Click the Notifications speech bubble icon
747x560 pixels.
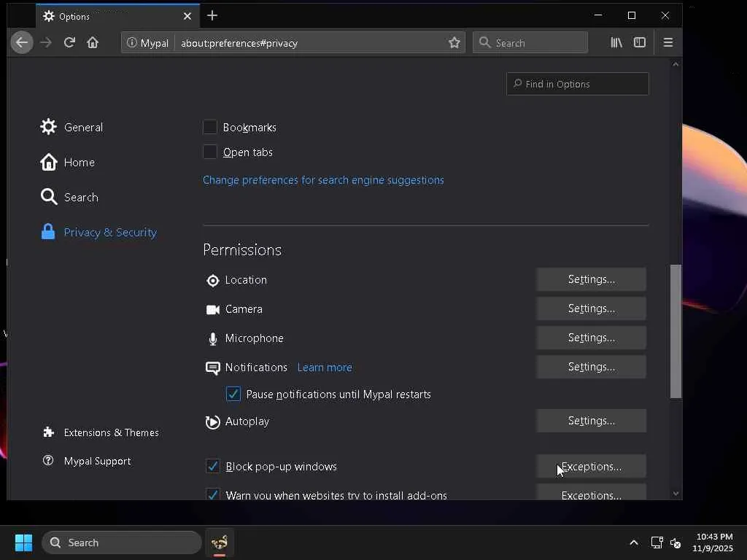(212, 368)
